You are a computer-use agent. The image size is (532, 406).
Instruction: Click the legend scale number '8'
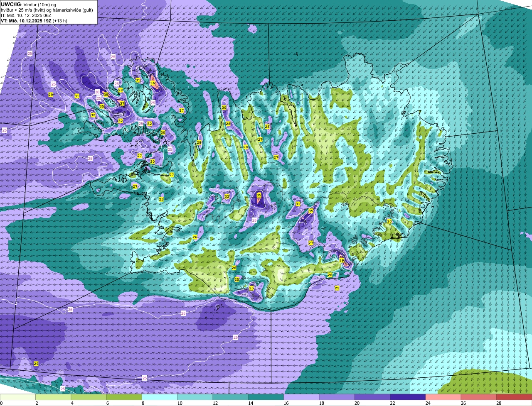143,403
